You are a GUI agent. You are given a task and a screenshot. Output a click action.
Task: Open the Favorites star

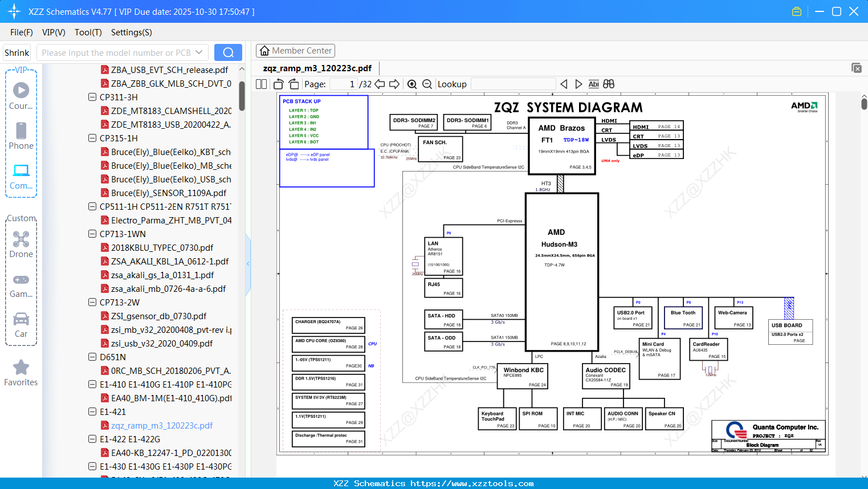[21, 373]
